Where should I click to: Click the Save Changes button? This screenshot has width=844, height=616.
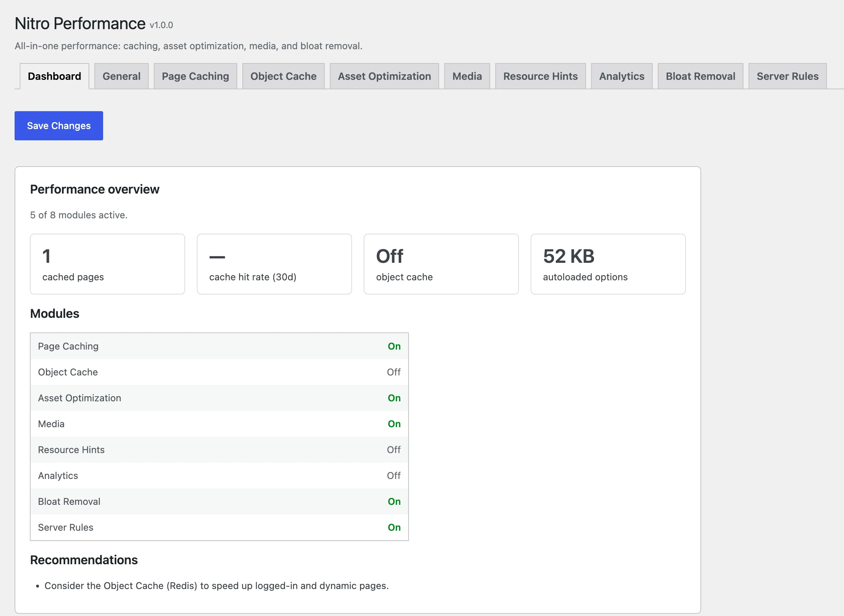pyautogui.click(x=59, y=126)
